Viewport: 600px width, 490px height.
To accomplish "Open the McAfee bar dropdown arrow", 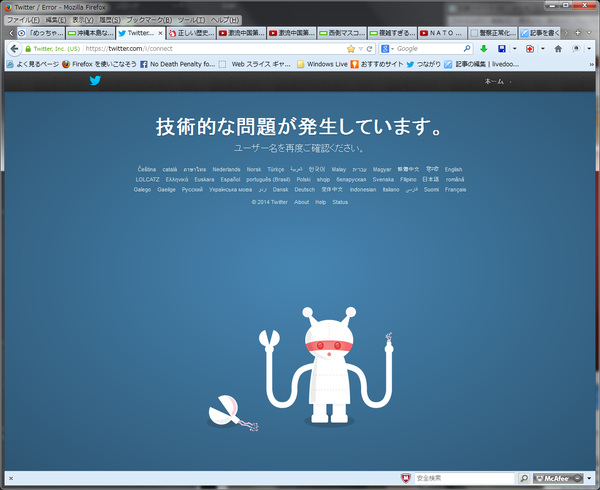I will click(x=589, y=478).
